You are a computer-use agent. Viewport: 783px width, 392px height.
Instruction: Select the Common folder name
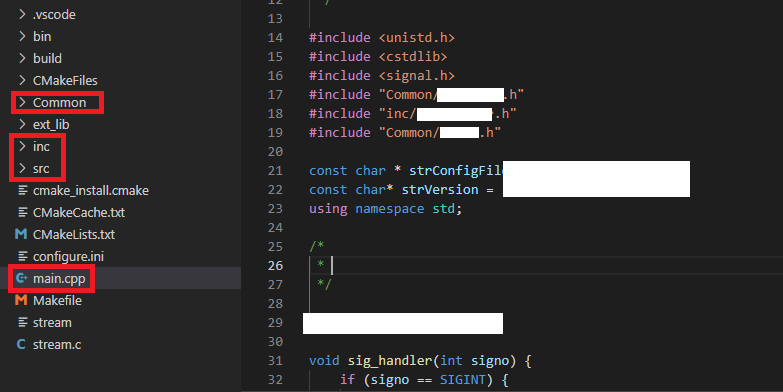(59, 103)
